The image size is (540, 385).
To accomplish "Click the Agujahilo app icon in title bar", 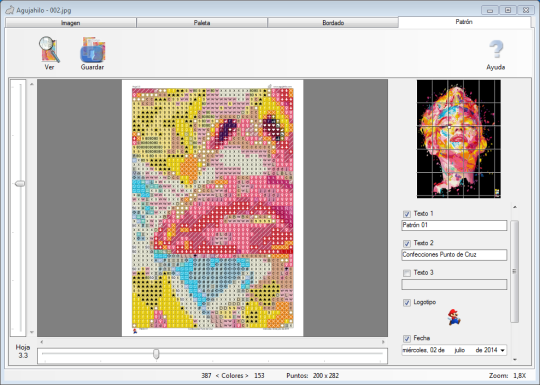I will (x=9, y=10).
